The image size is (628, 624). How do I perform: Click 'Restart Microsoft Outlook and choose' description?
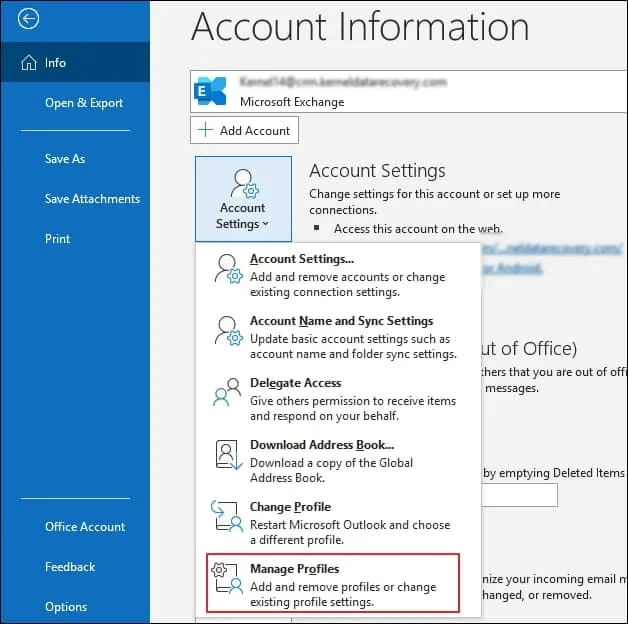click(350, 525)
